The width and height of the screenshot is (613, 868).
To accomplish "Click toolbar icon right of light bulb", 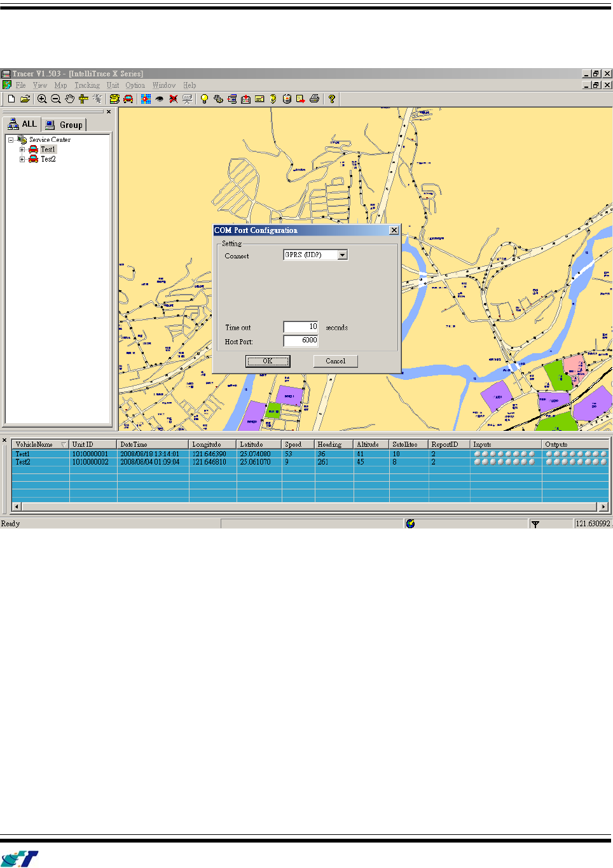I will (x=218, y=99).
